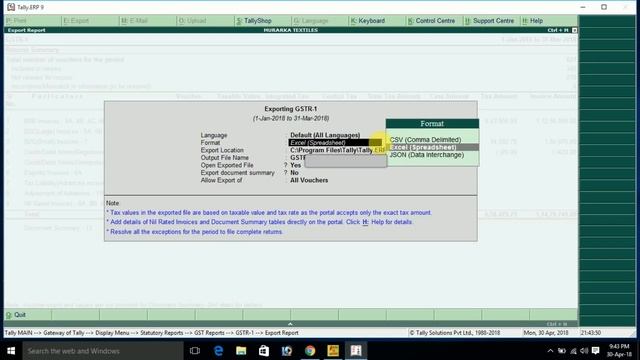Image resolution: width=640 pixels, height=360 pixels.
Task: Click the Ctrl + M label in header bar
Action: click(558, 30)
